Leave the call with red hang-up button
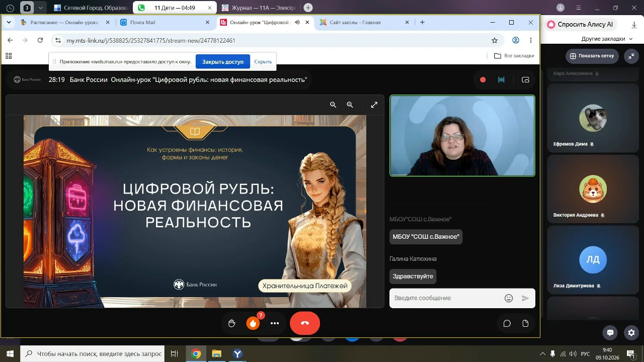This screenshot has width=644, height=362. click(305, 323)
